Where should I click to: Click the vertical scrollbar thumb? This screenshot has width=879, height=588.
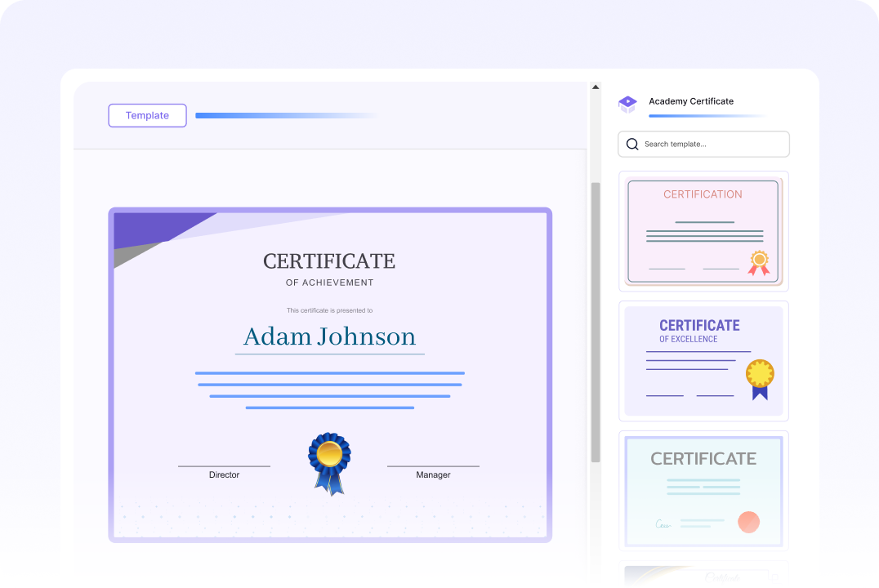tap(596, 323)
